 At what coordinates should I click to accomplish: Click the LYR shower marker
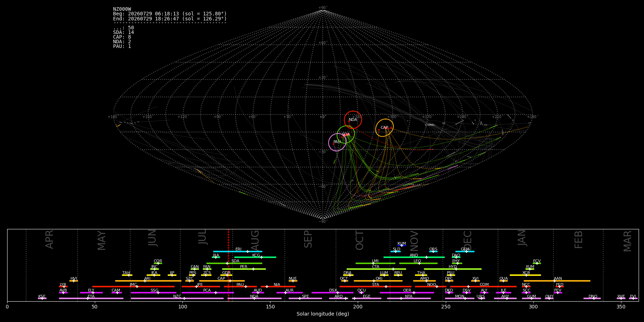point(64,287)
